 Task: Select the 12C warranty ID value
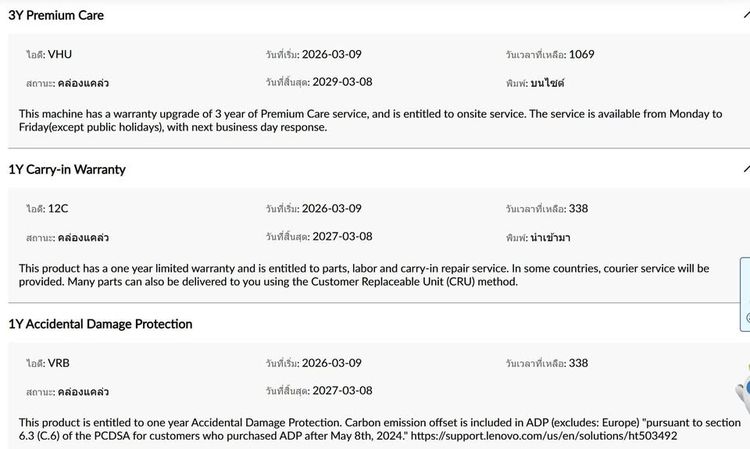pyautogui.click(x=59, y=209)
